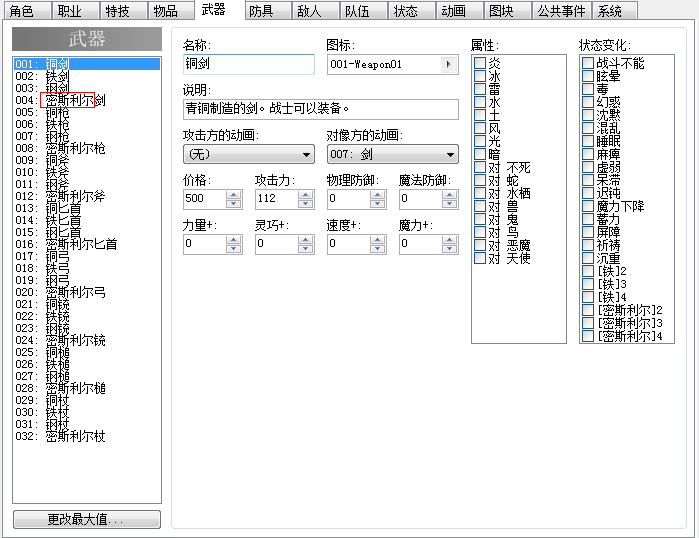699x538 pixels.
Task: Click the 价格 field showing 500
Action: point(205,199)
